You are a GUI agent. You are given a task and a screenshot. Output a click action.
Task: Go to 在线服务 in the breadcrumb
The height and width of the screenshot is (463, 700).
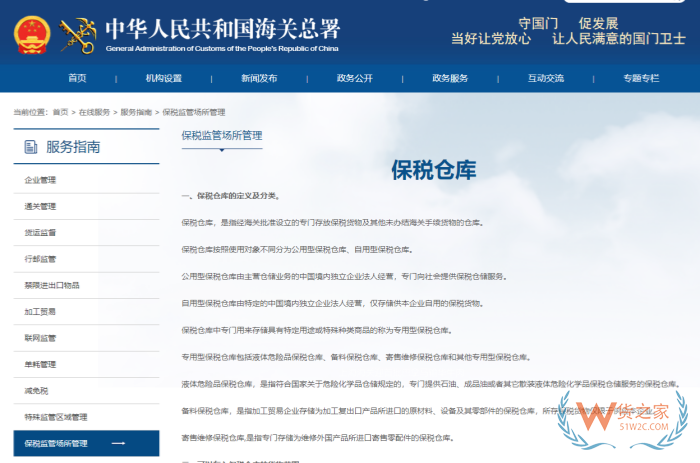pos(94,112)
